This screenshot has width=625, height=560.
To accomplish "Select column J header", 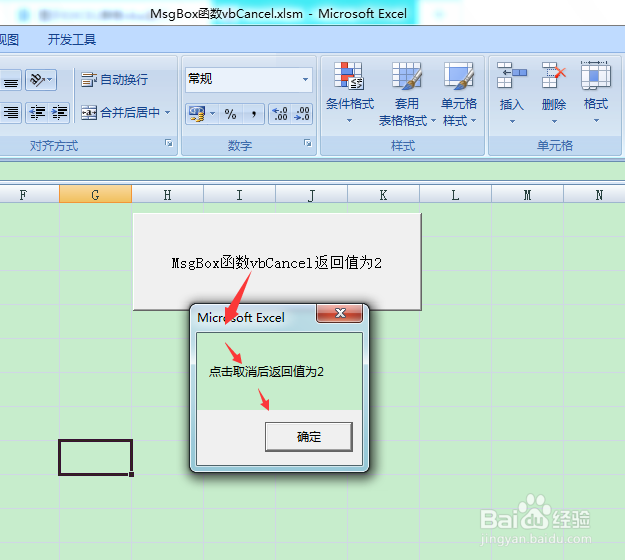I will point(311,195).
